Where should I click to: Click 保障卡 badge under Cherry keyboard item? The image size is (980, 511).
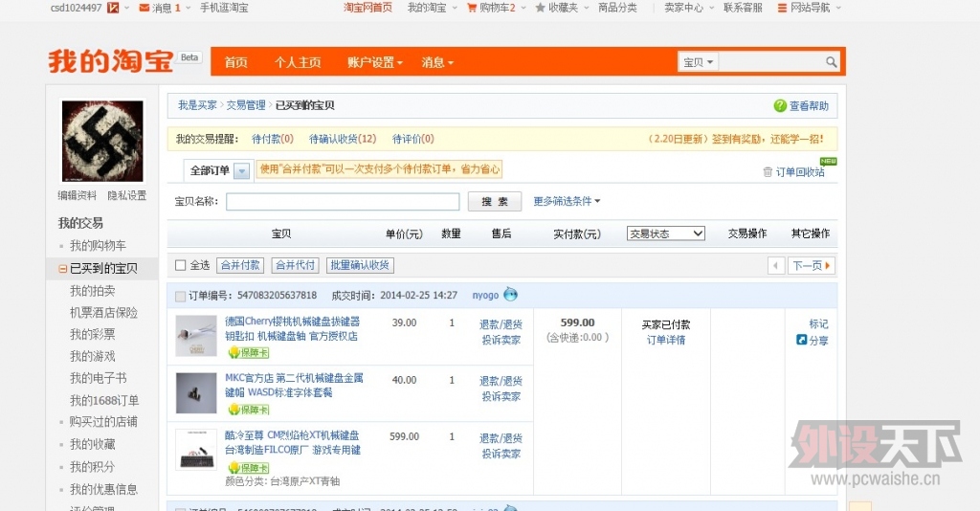(249, 352)
